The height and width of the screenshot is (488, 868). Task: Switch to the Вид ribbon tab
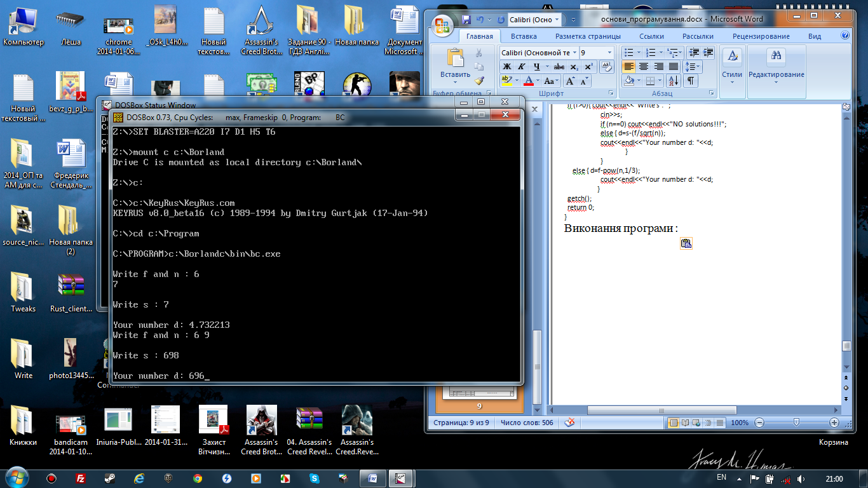(x=815, y=36)
